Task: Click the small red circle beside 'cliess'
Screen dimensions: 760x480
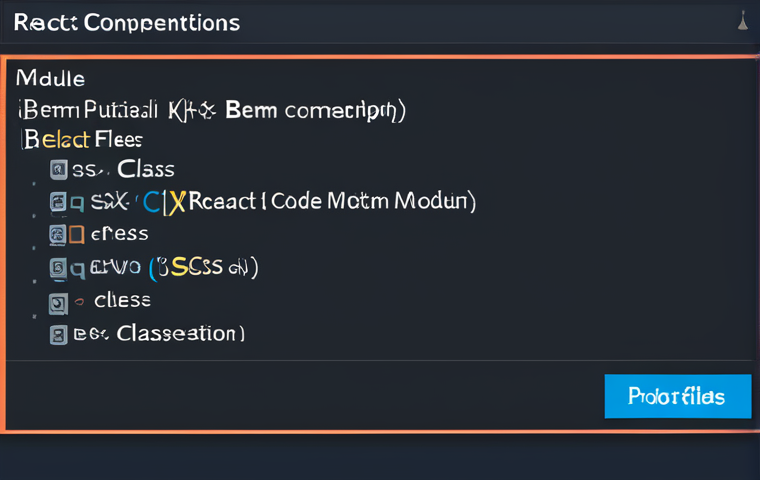Action: 79,302
